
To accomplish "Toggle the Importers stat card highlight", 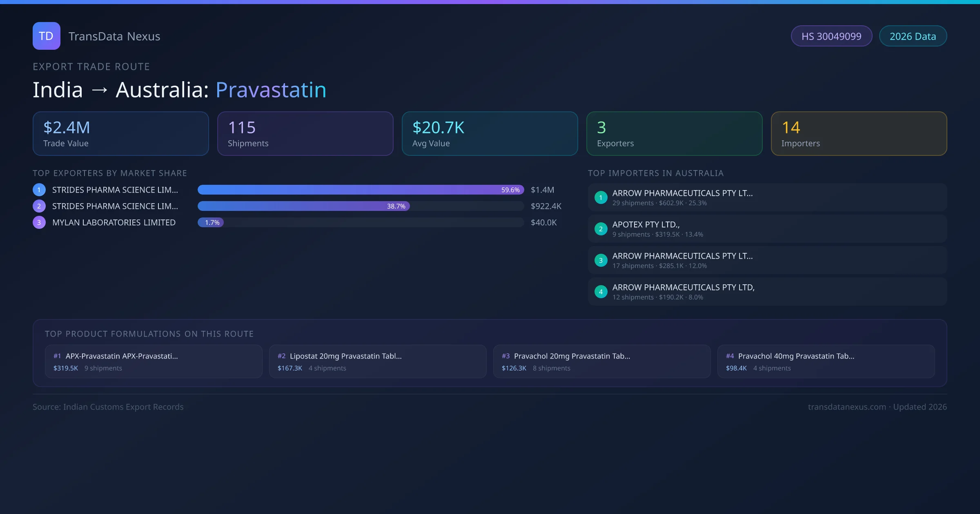I will coord(859,133).
